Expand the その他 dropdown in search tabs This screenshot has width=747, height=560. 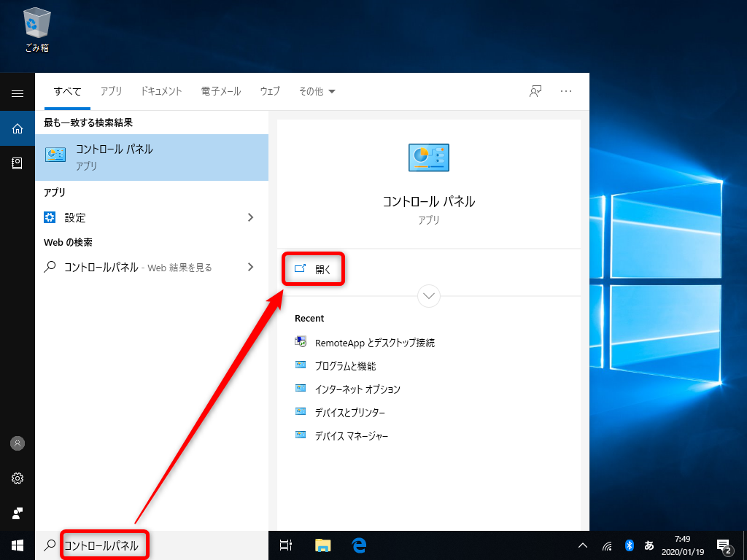coord(317,90)
